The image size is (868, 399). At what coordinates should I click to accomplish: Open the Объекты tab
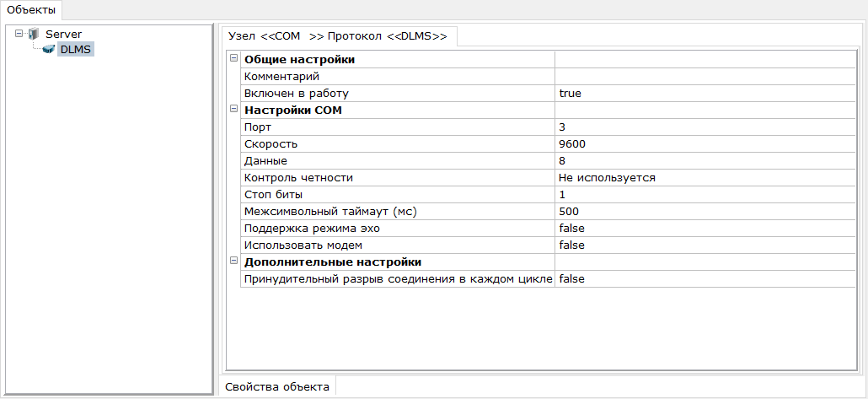(x=31, y=9)
